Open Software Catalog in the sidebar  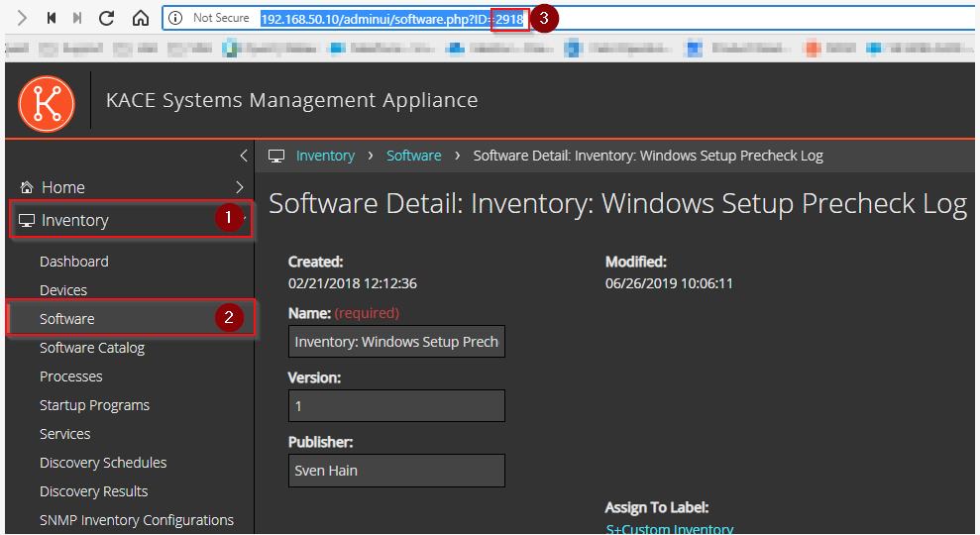[92, 348]
